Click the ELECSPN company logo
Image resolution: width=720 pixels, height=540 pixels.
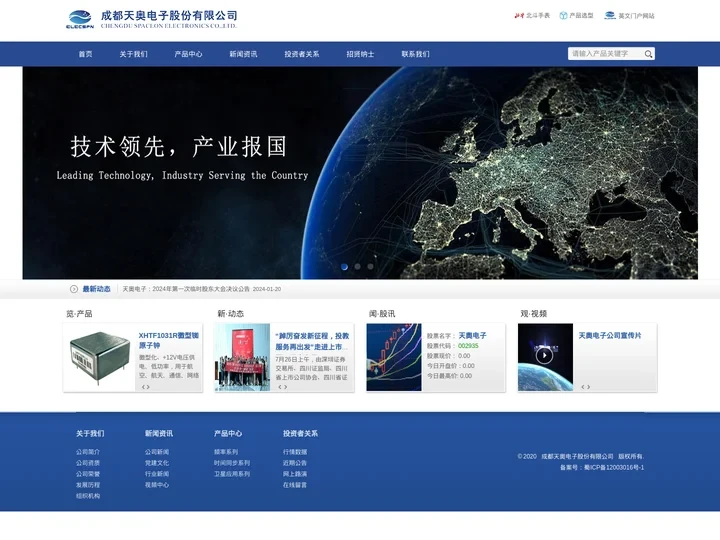click(x=80, y=19)
